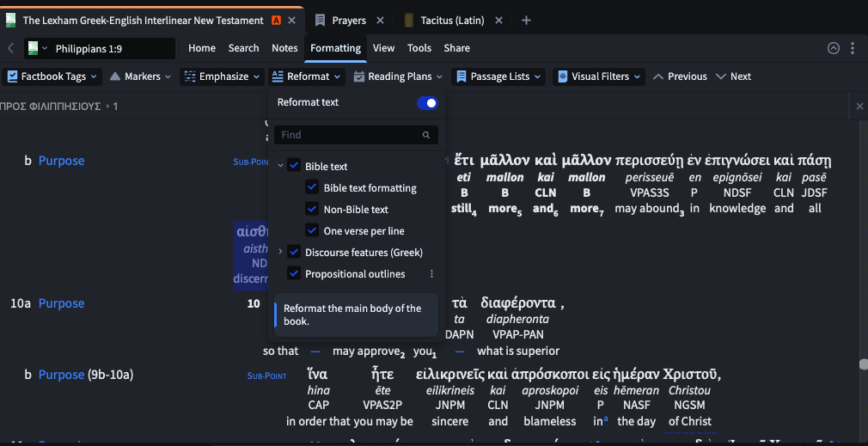Uncheck Non-Bible text option
Screen dimensions: 868x446
click(312, 209)
